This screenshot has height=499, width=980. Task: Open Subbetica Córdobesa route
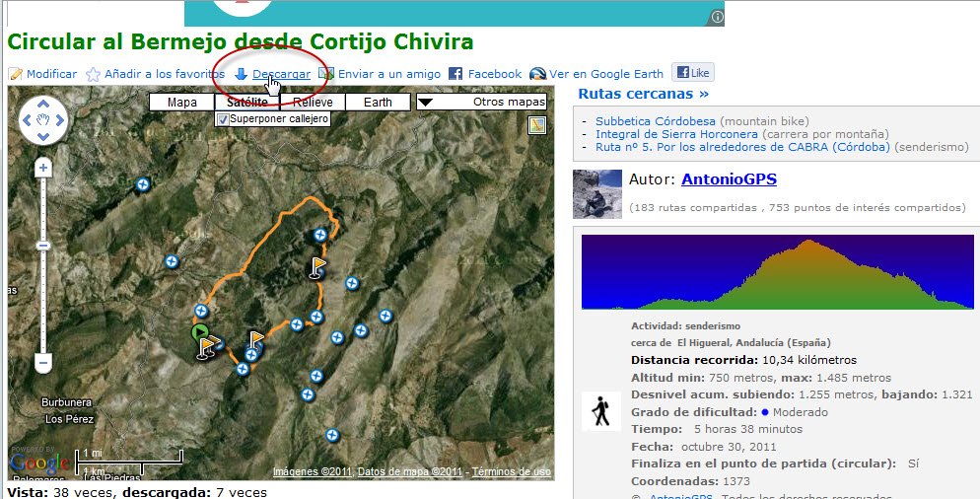point(655,121)
